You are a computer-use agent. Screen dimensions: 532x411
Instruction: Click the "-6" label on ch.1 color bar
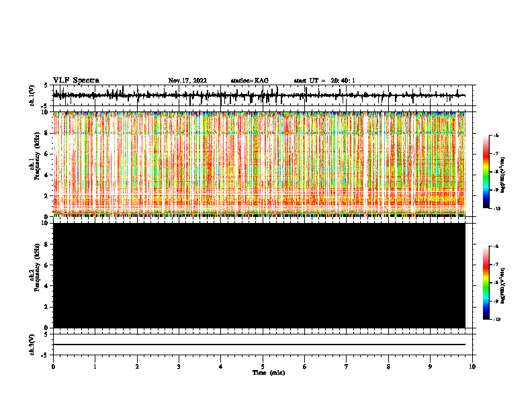[x=496, y=135]
